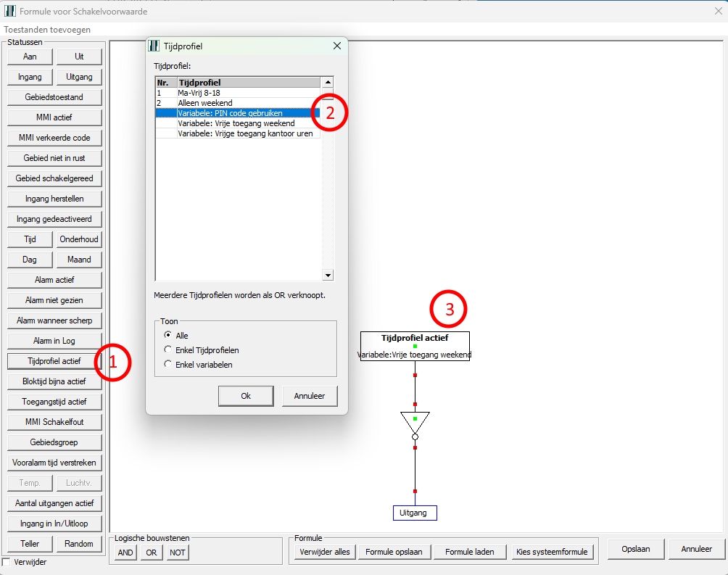Add an AND logic building block

coord(125,552)
